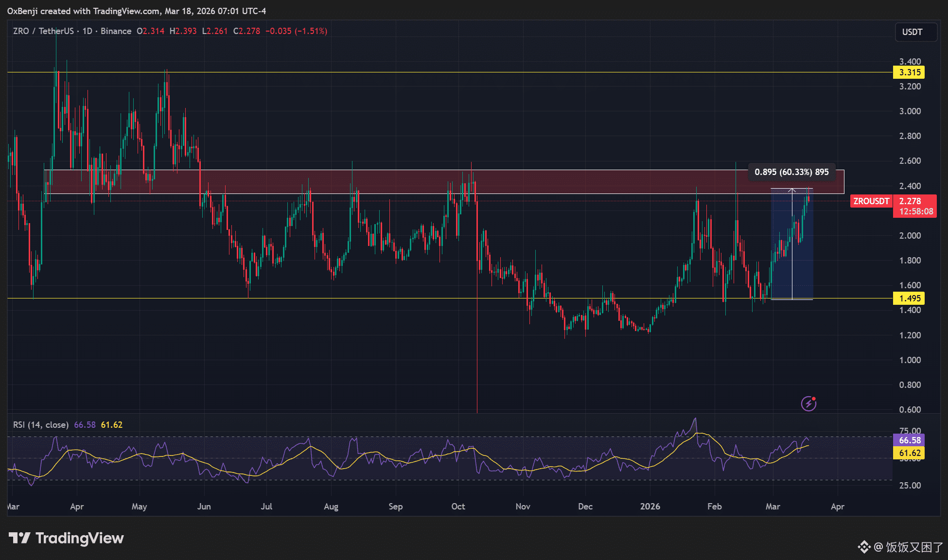Image resolution: width=948 pixels, height=560 pixels.
Task: Click the TradingView logo icon
Action: 19,538
